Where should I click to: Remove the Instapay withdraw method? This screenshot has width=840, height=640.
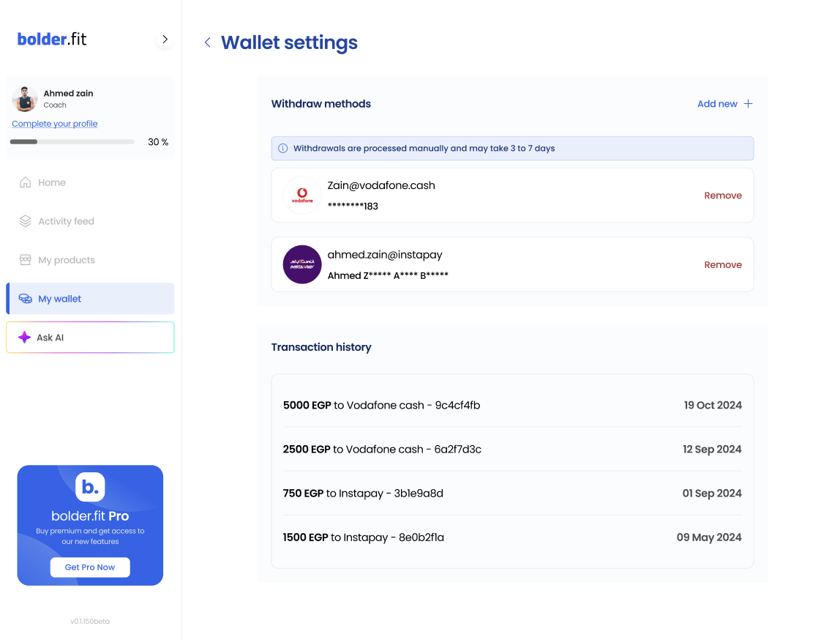[x=723, y=265]
